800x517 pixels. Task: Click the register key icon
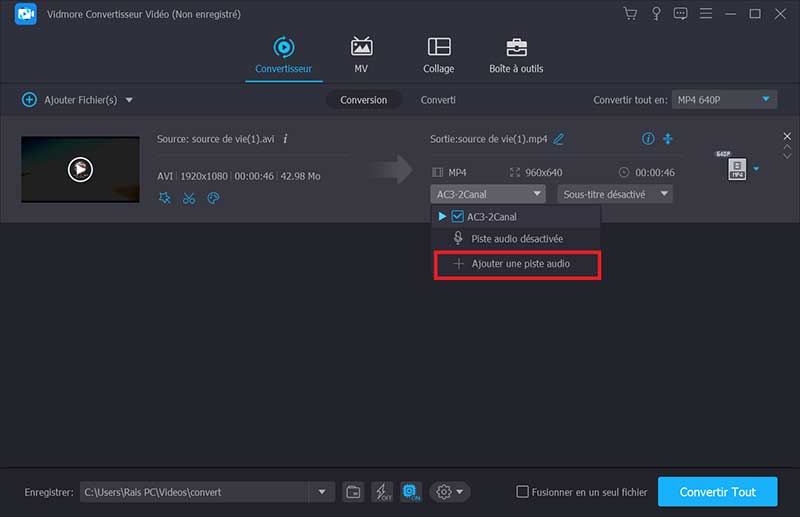(x=656, y=14)
